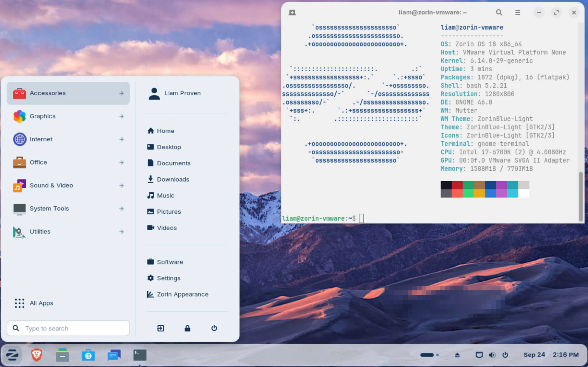The height and width of the screenshot is (367, 588).
Task: Select Zorin Appearance in the menu
Action: point(182,294)
